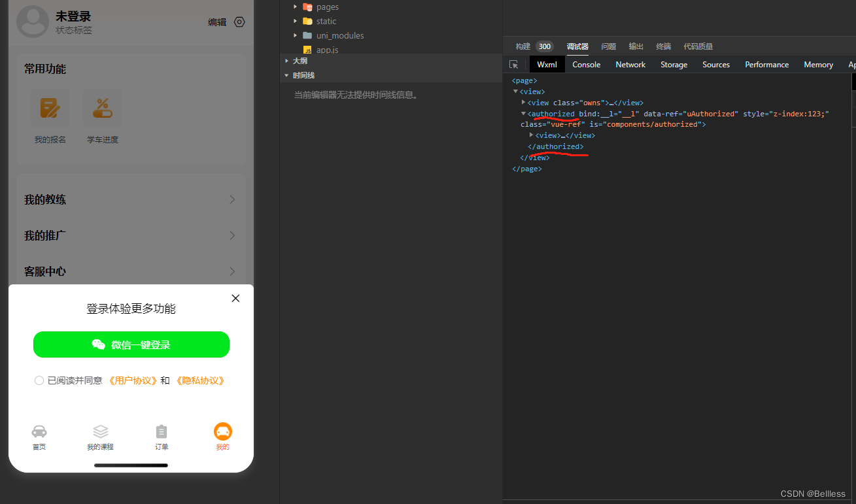Click the 登录体验更多功能 popup title
The image size is (856, 504).
[131, 309]
